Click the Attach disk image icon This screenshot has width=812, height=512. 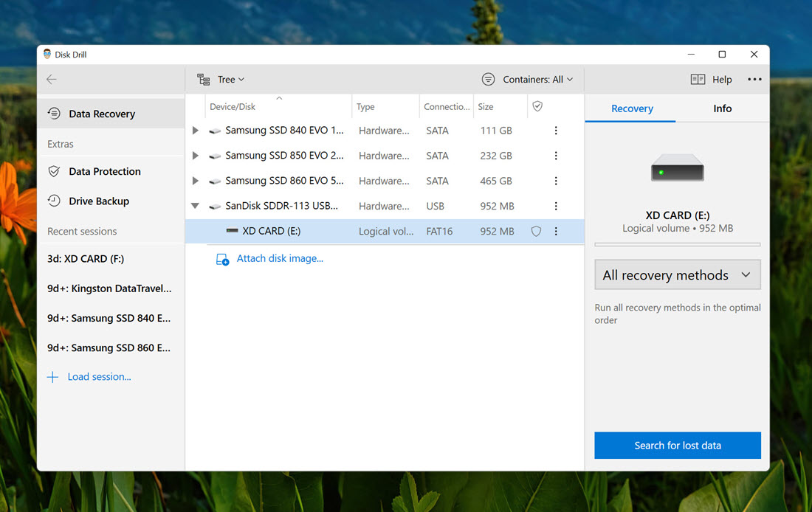click(222, 259)
